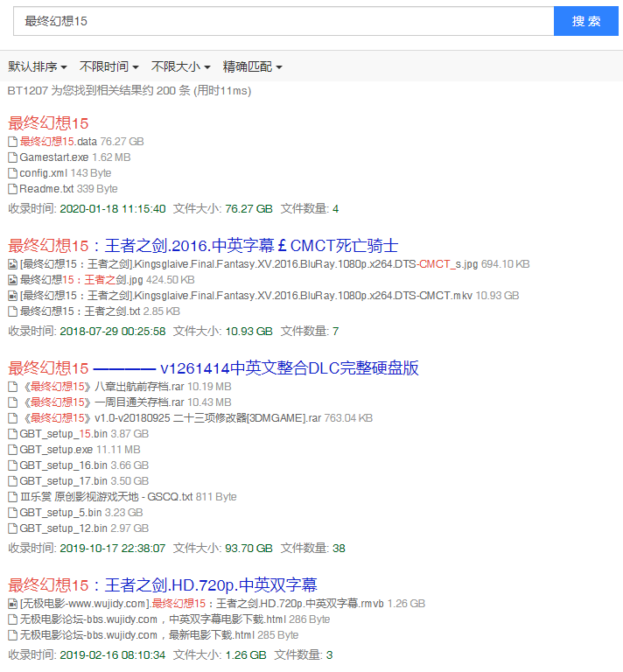Select the GBT_setup_15.bin file name

click(x=63, y=434)
